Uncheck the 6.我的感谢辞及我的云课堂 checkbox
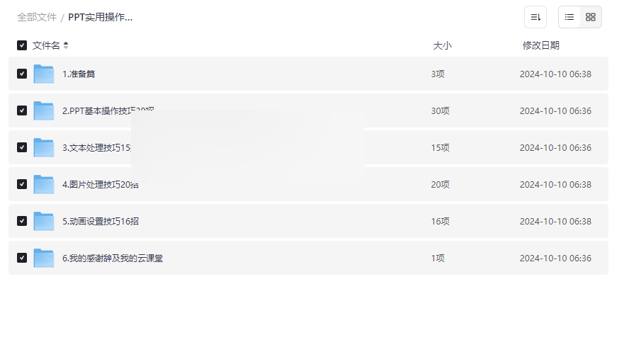Screen dimensions: 619x364 click(x=22, y=258)
